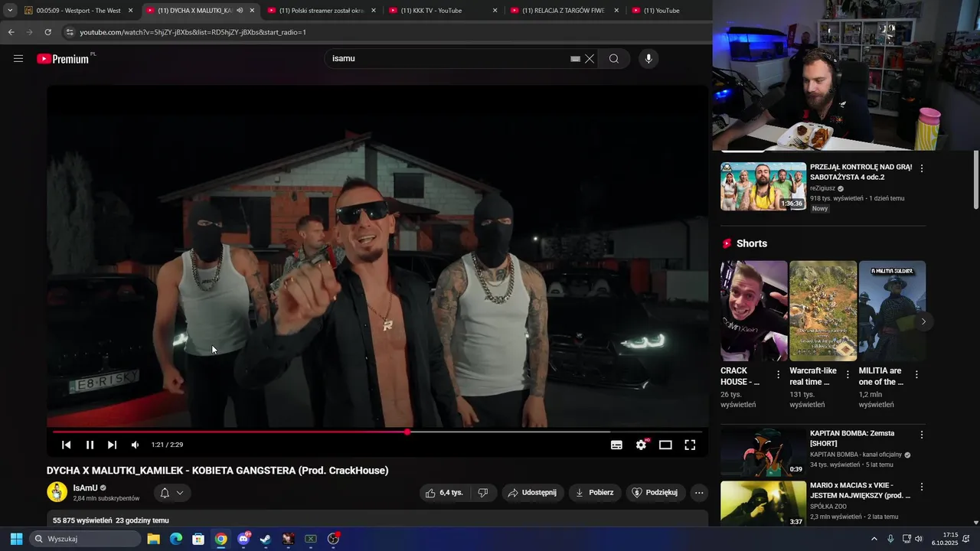The height and width of the screenshot is (551, 980).
Task: Mute audio icon on DYCHA X MALUTKI tab
Action: tap(240, 11)
